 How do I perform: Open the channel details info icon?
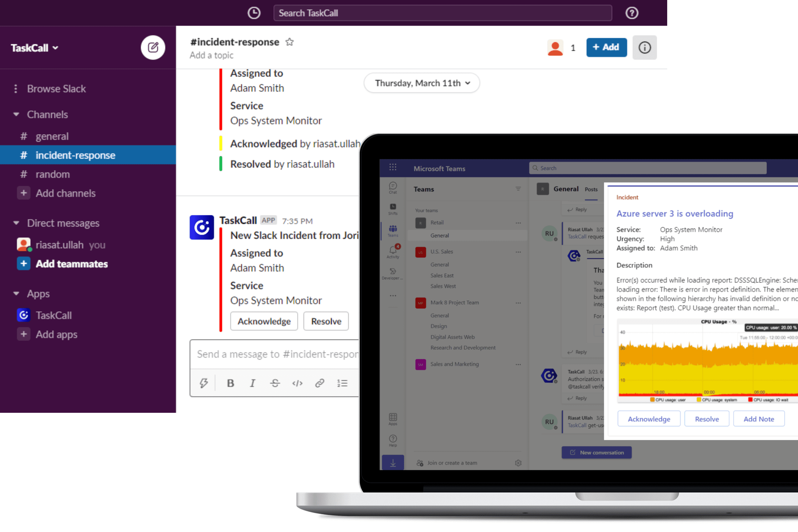click(645, 48)
